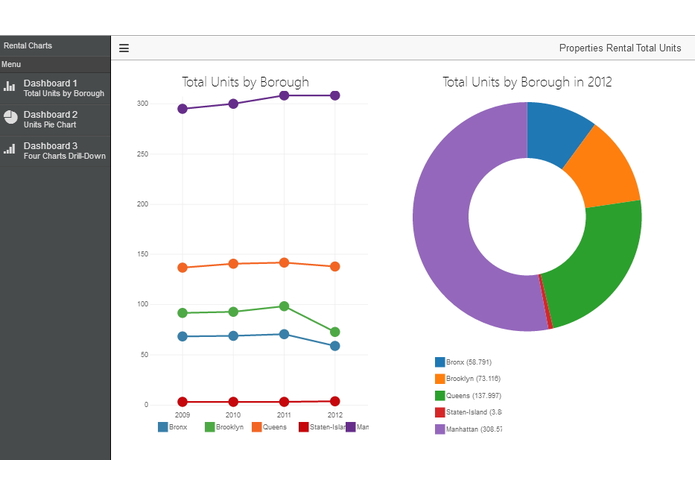Click the Queens 2010 orange data point
This screenshot has height=494, width=695.
click(233, 264)
